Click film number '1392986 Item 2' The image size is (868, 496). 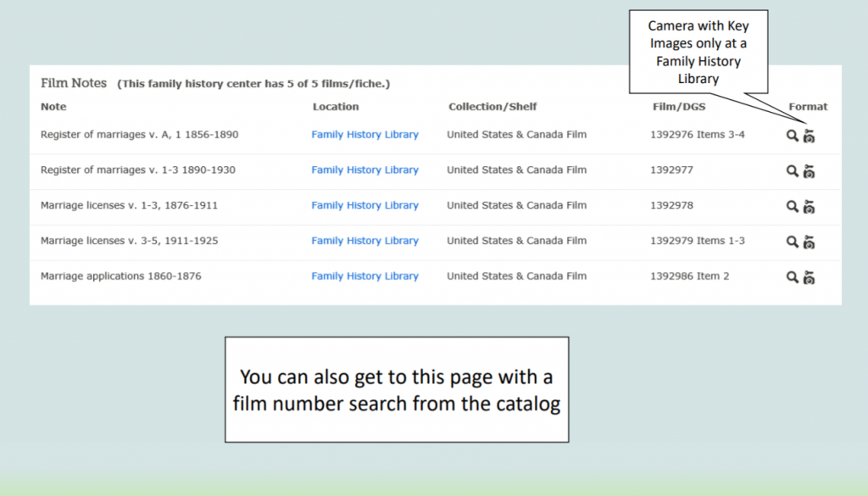690,276
